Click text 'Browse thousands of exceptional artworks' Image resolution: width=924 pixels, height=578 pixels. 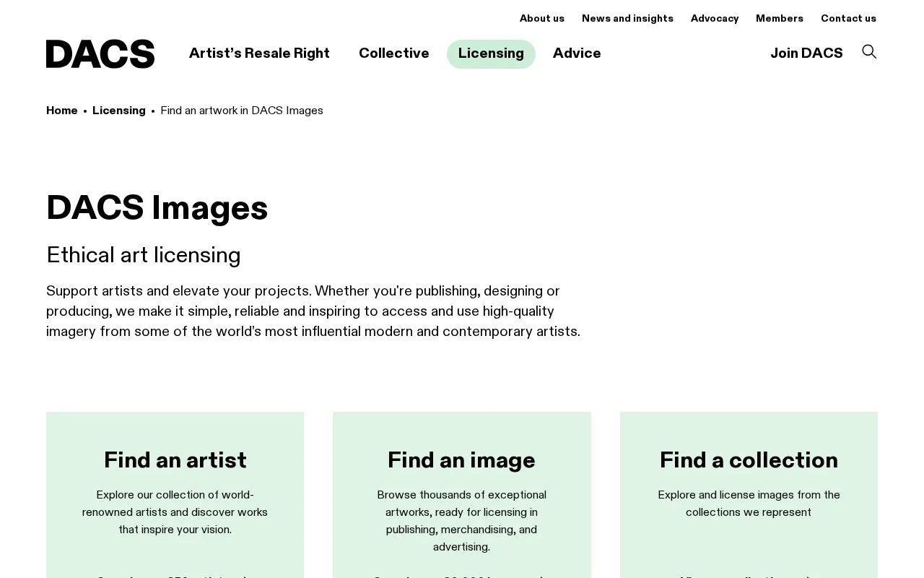(462, 521)
